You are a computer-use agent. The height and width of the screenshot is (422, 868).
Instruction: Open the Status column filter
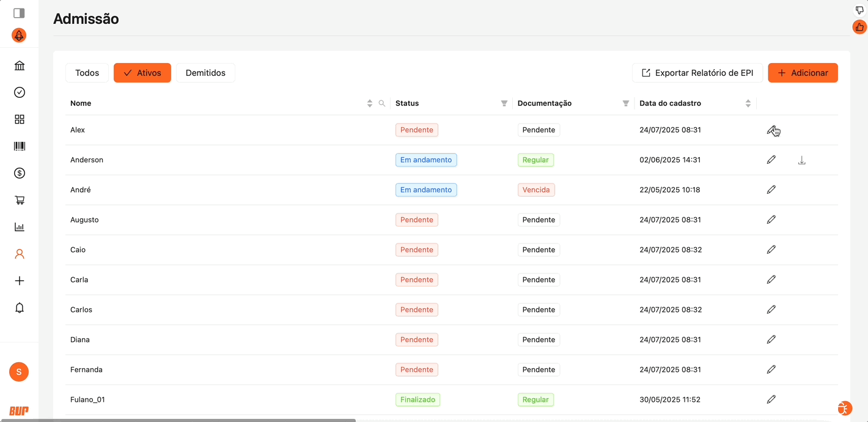tap(504, 103)
